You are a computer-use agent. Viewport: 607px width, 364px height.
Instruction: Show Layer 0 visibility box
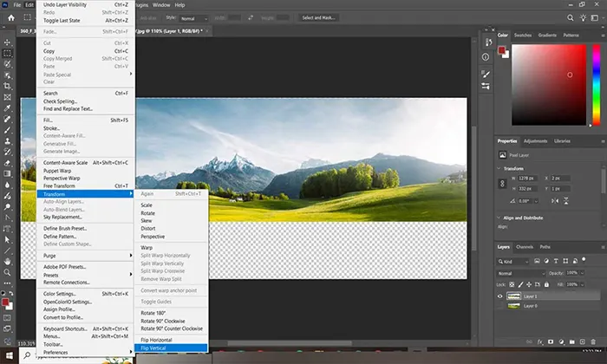click(x=499, y=306)
